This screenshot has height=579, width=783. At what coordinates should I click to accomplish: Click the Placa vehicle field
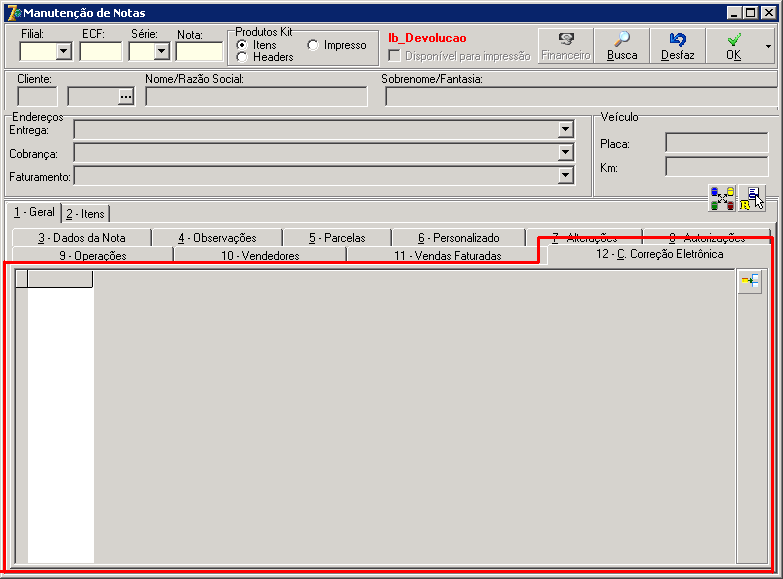(717, 143)
